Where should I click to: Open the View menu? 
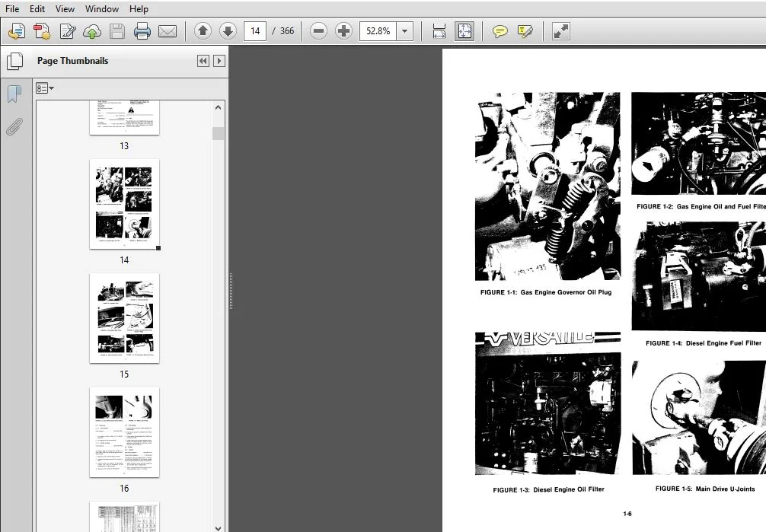coord(65,9)
